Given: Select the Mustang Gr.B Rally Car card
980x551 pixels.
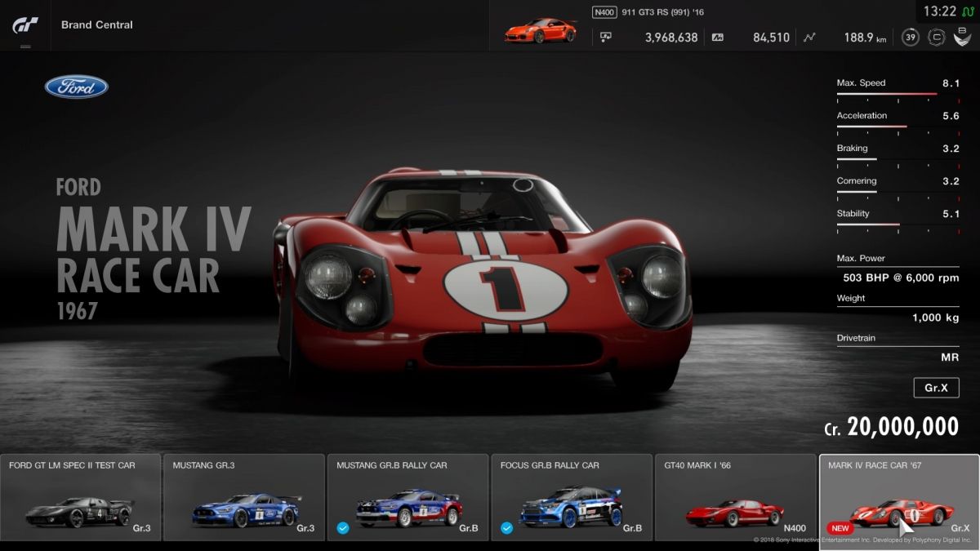Looking at the screenshot, I should 408,497.
